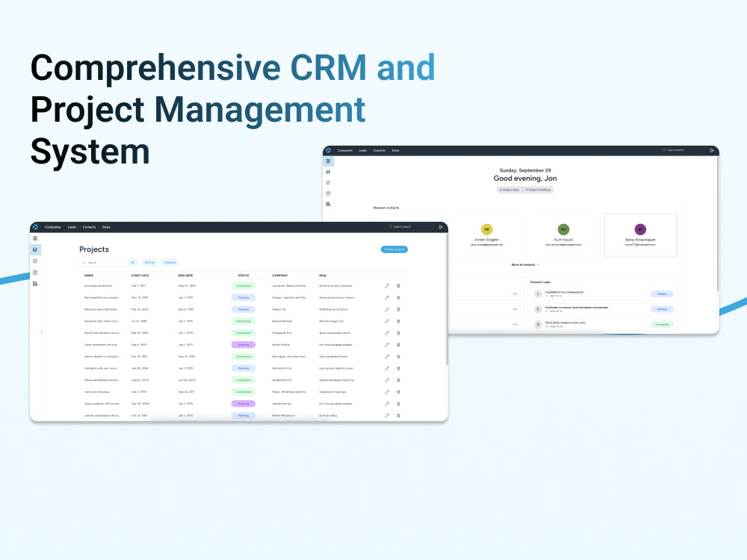Open Betsy Rosenbaum contact card
The height and width of the screenshot is (560, 747).
coord(640,235)
